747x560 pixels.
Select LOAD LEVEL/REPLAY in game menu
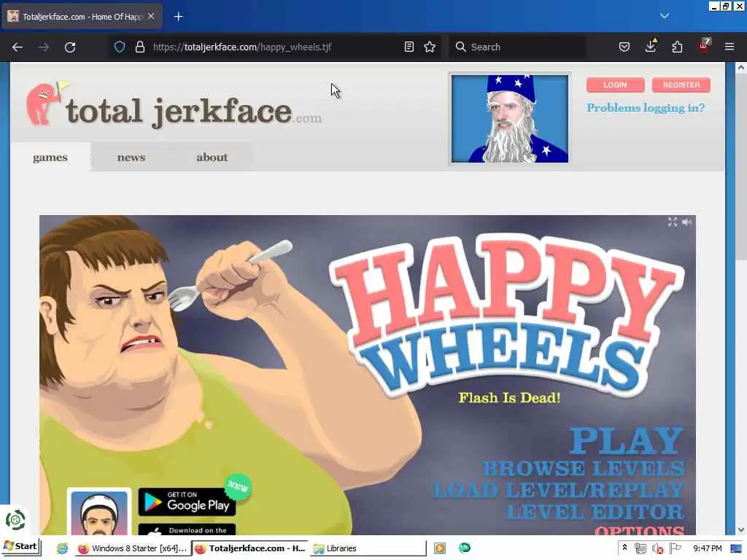(559, 490)
